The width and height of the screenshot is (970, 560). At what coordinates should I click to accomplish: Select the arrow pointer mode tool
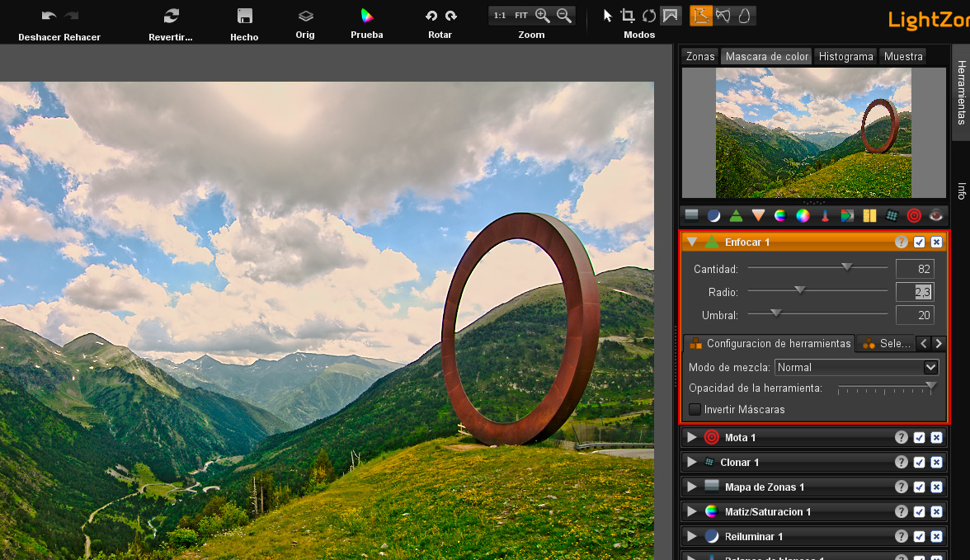point(605,15)
